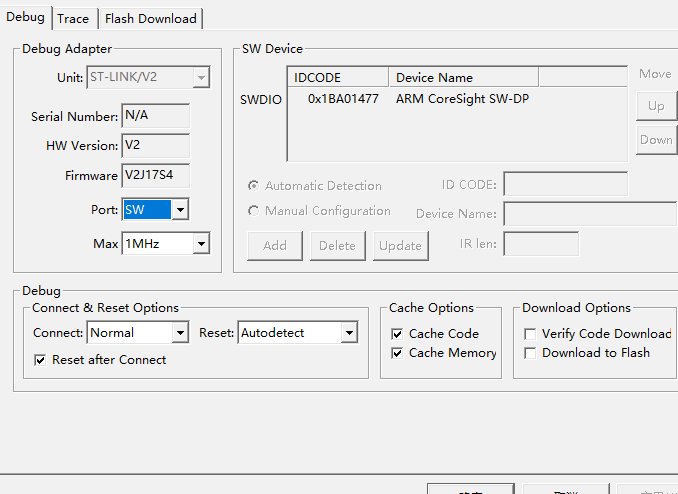Open the Trace tab
The height and width of the screenshot is (494, 678).
point(73,19)
